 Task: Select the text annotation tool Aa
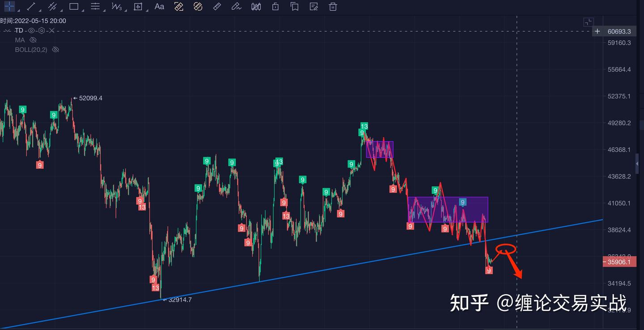coord(159,6)
